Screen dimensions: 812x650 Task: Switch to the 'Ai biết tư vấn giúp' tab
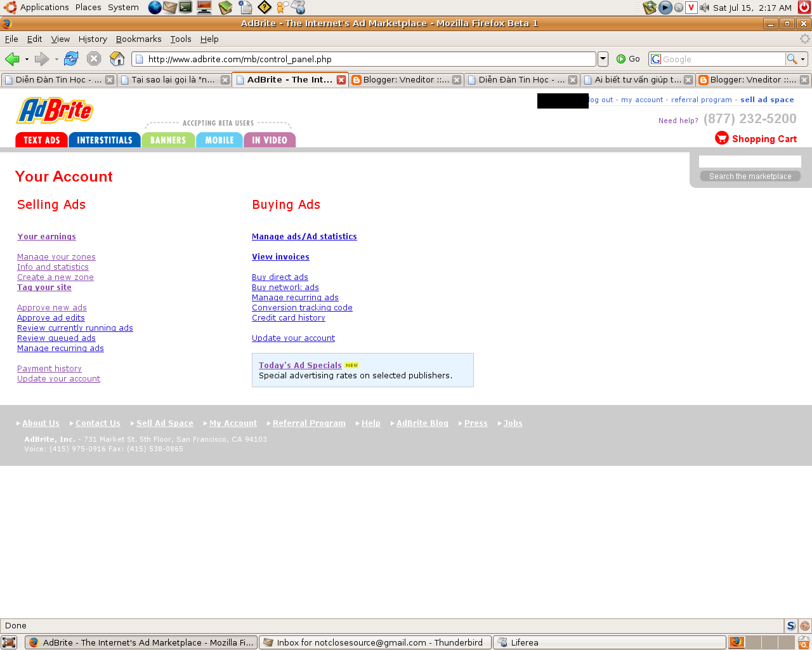(x=637, y=80)
